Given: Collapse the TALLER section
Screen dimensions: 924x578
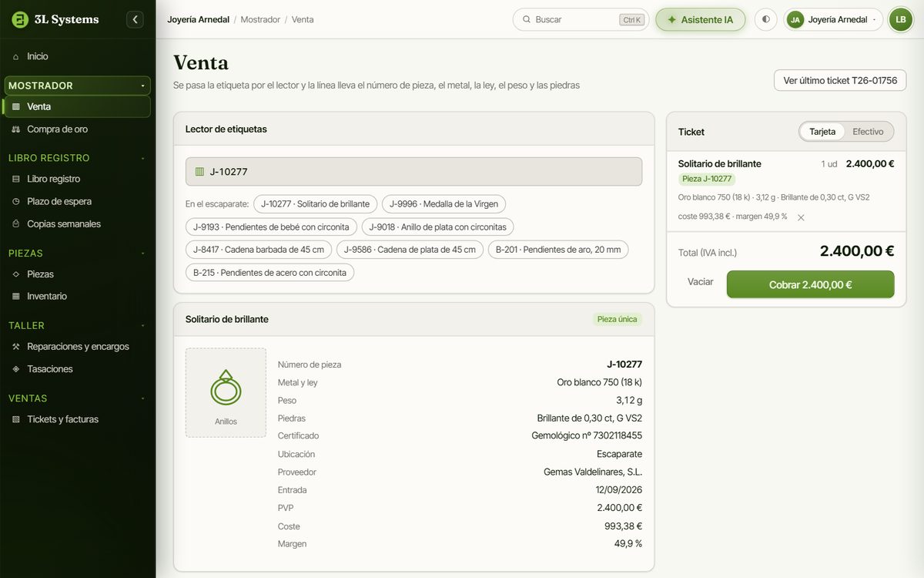Looking at the screenshot, I should click(78, 325).
